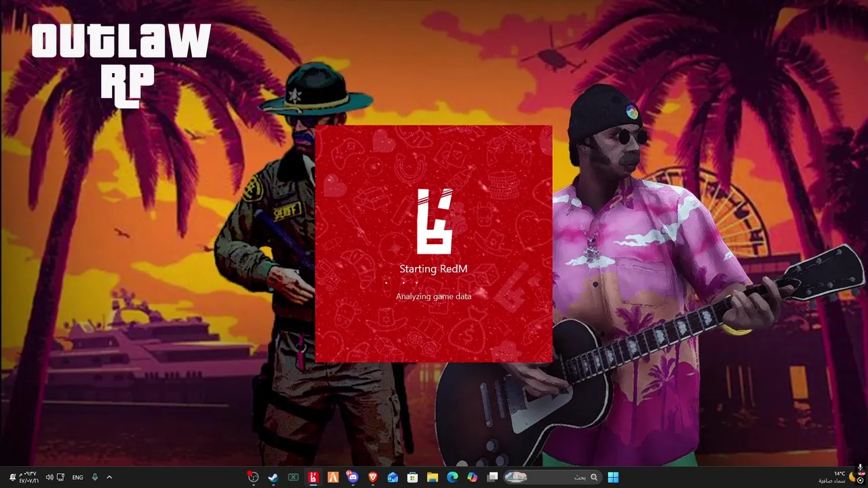Expand the hidden tray icons chevron
The height and width of the screenshot is (488, 868).
(109, 477)
